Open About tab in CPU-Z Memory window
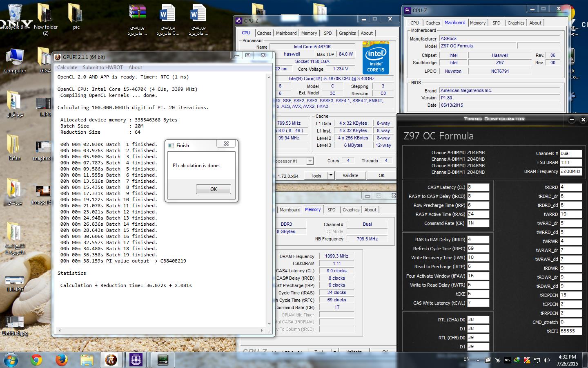The height and width of the screenshot is (368, 588). click(370, 210)
